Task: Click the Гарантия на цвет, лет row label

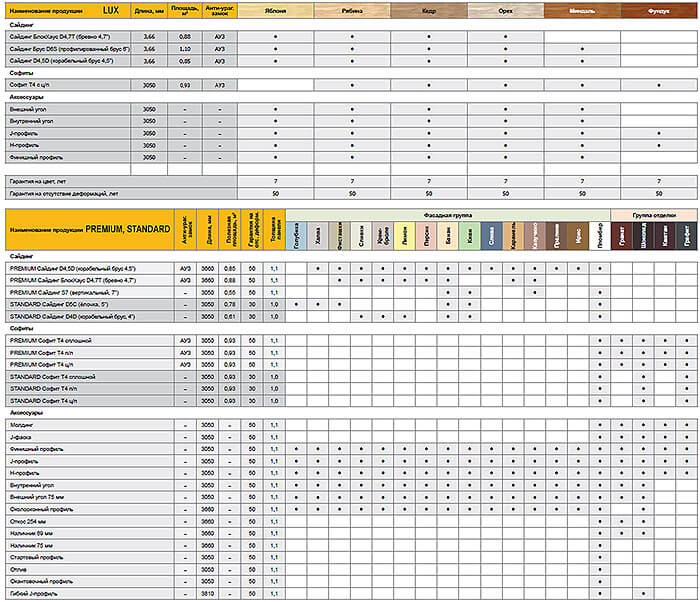Action: 38,181
